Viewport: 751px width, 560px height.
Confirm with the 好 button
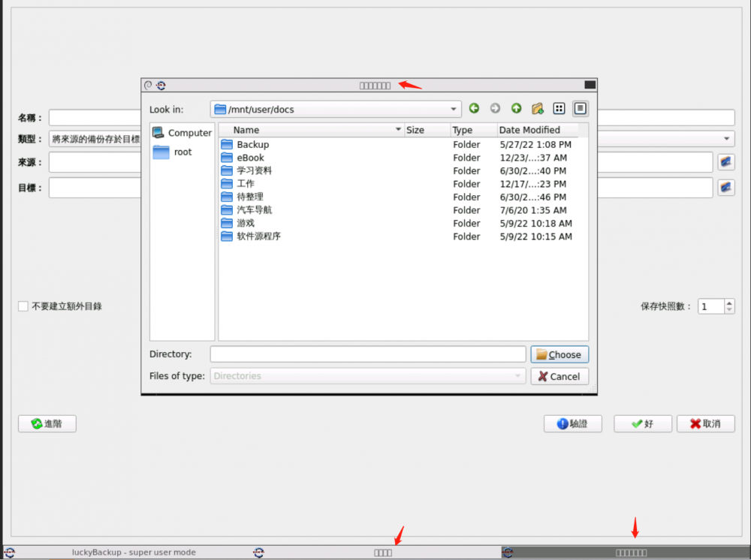[x=643, y=423]
